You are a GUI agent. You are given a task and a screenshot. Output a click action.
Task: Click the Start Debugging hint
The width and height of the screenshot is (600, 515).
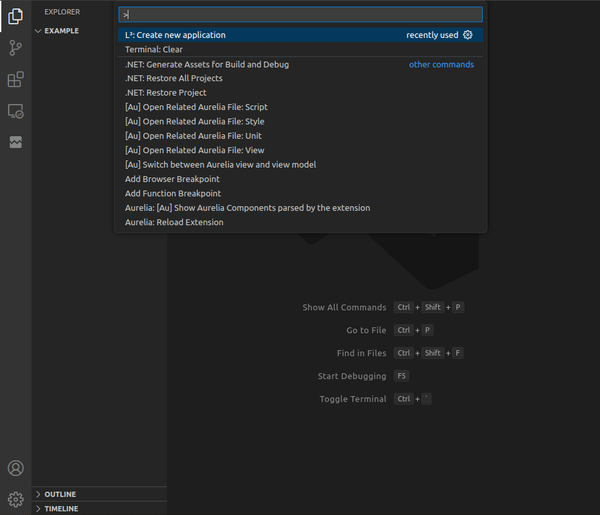pos(352,376)
